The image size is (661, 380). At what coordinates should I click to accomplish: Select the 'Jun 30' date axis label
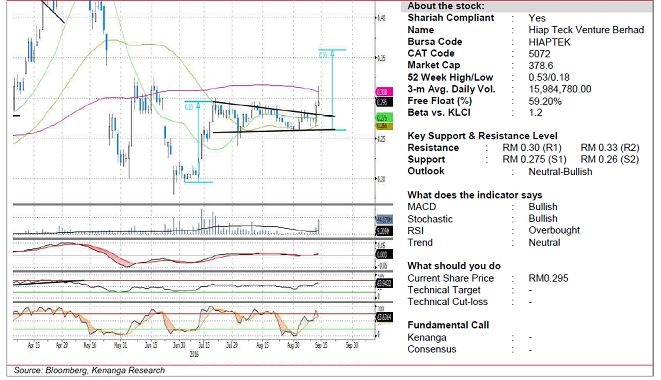(x=179, y=345)
